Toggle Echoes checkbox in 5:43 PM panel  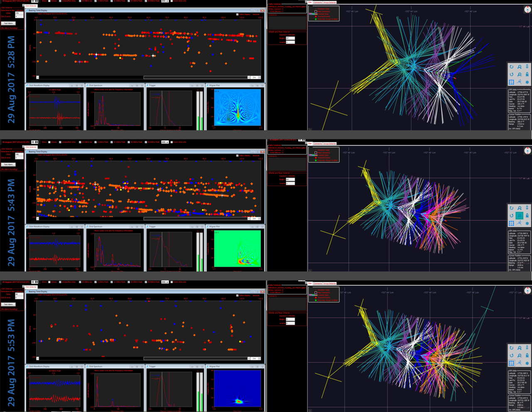[x=49, y=142]
